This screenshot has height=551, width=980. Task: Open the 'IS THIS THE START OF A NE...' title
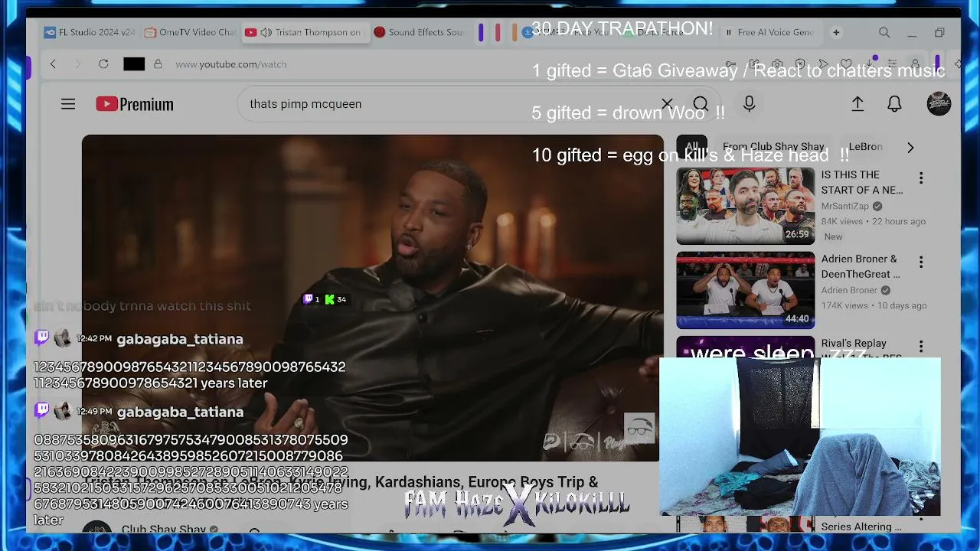tap(862, 182)
